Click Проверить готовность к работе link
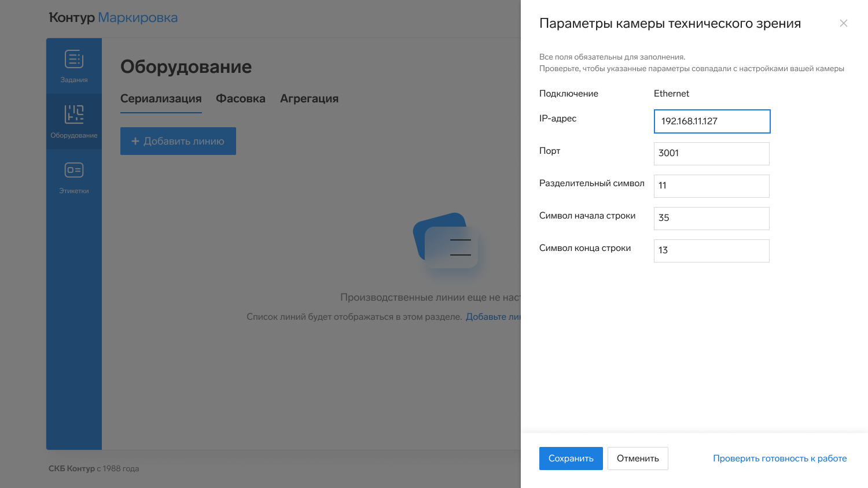The height and width of the screenshot is (488, 868). click(x=779, y=459)
